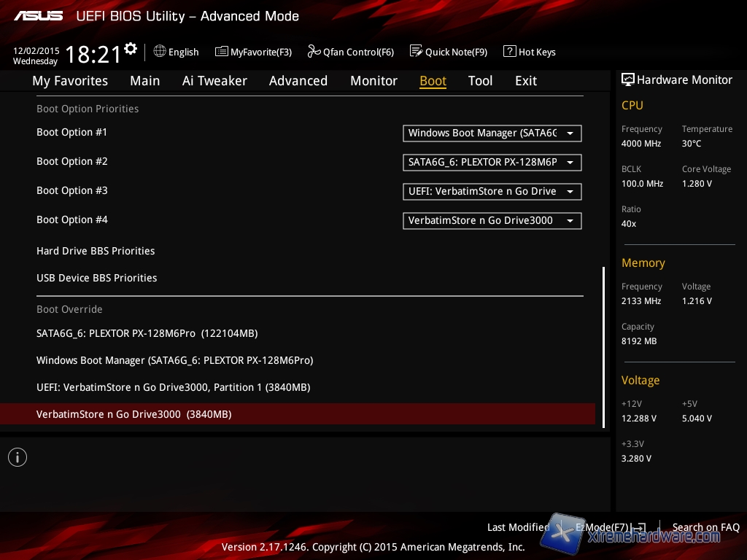Go to the Monitor tab
The height and width of the screenshot is (560, 747).
[x=373, y=81]
